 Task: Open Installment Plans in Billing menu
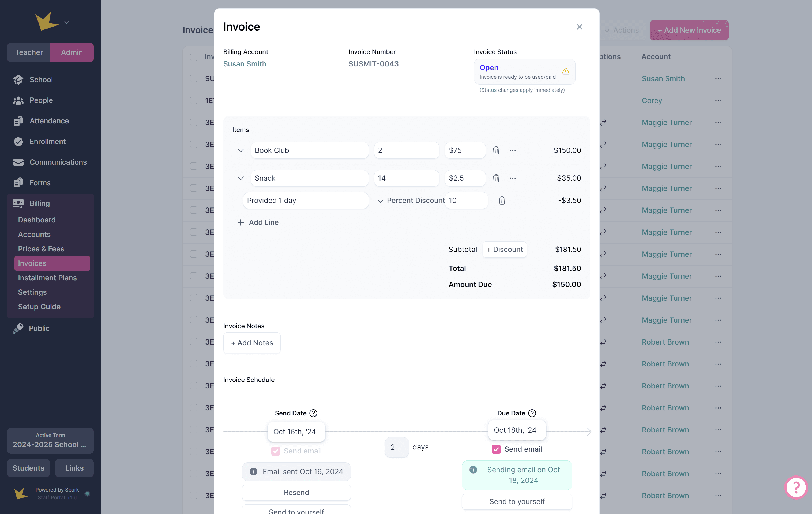47,278
